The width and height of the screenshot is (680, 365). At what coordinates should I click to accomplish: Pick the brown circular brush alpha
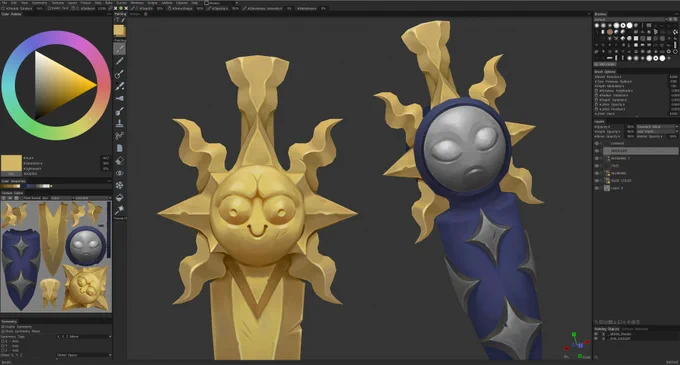(x=610, y=32)
